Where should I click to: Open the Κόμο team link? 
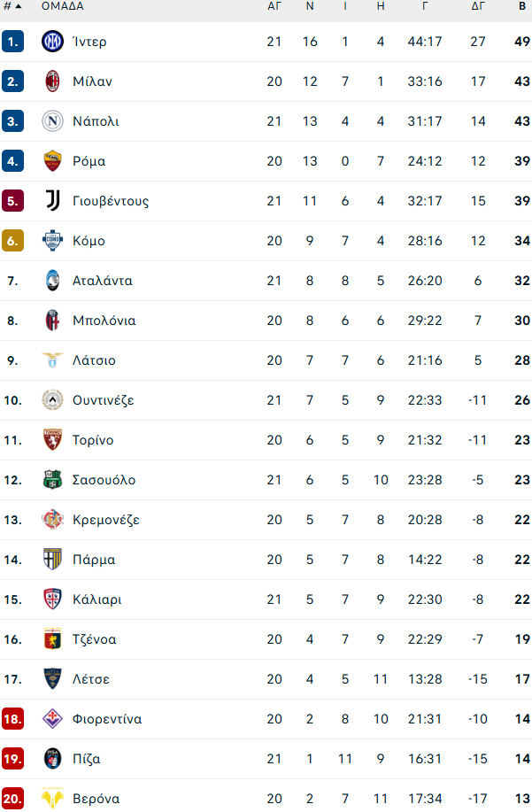(x=89, y=241)
